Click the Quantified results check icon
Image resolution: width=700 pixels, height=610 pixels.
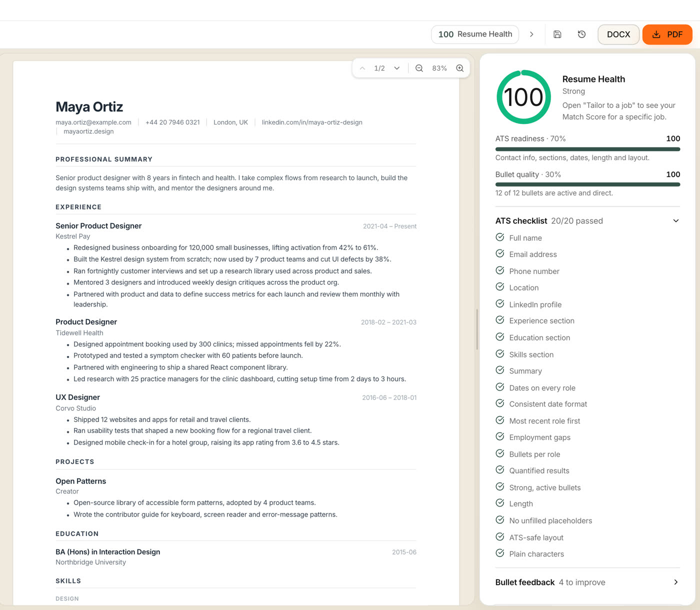pyautogui.click(x=499, y=469)
